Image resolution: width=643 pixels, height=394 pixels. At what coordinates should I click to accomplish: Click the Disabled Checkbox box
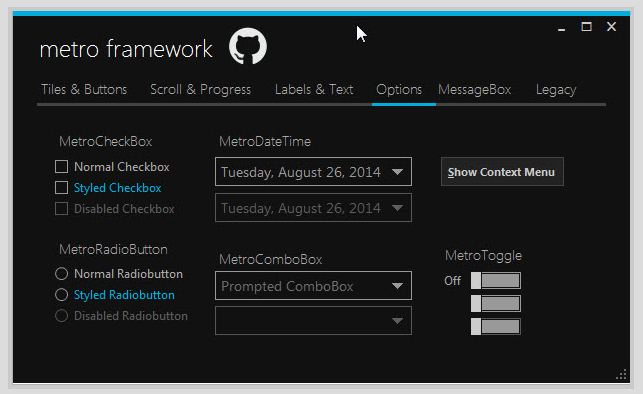pos(62,208)
